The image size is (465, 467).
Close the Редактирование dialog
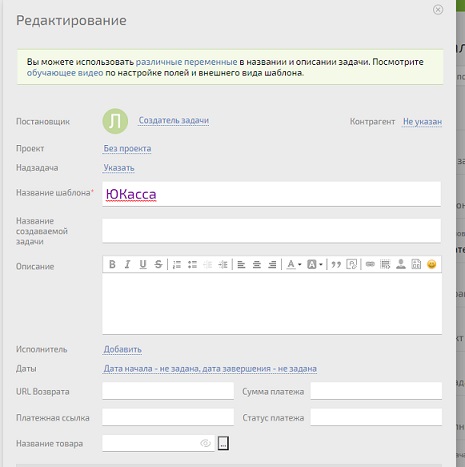[438, 10]
